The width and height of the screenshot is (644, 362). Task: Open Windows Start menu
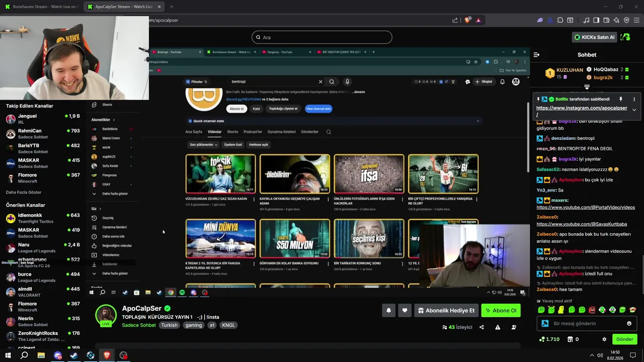(8, 355)
